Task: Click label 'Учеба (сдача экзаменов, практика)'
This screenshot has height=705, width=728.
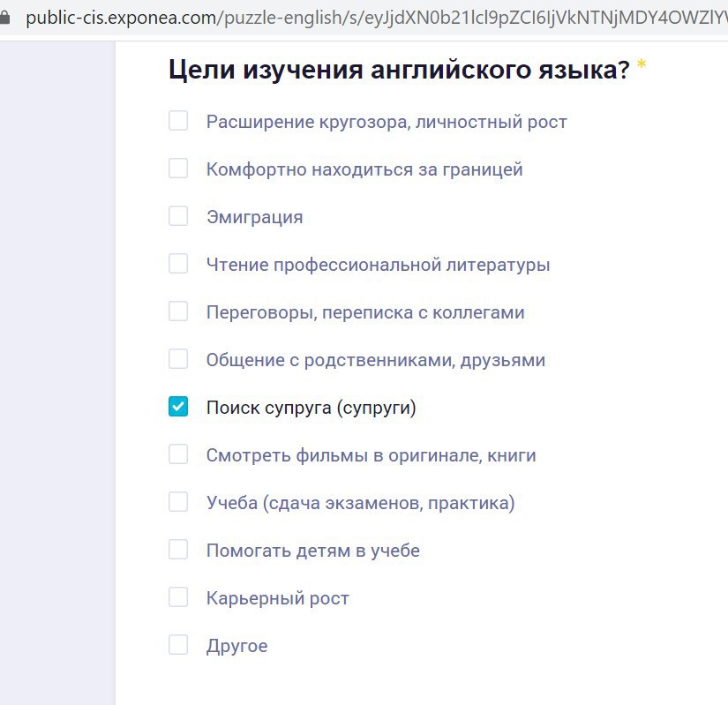Action: [x=361, y=504]
